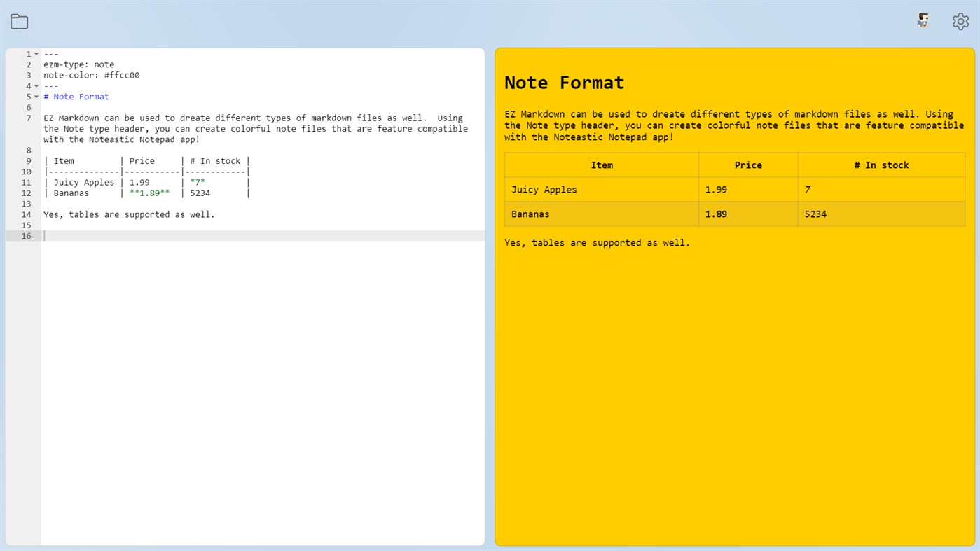Click the Yes, tables are supported preview text
This screenshot has width=980, height=551.
(x=596, y=242)
